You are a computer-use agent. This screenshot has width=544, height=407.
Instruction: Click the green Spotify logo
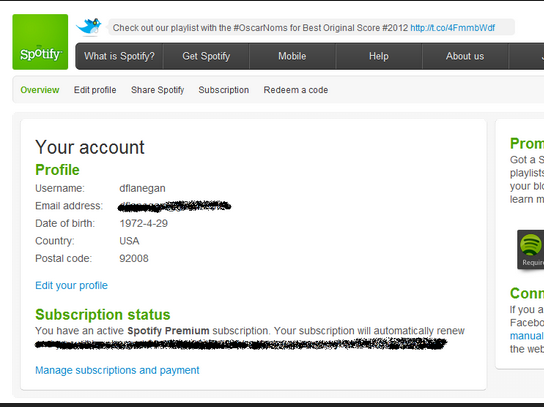click(40, 42)
